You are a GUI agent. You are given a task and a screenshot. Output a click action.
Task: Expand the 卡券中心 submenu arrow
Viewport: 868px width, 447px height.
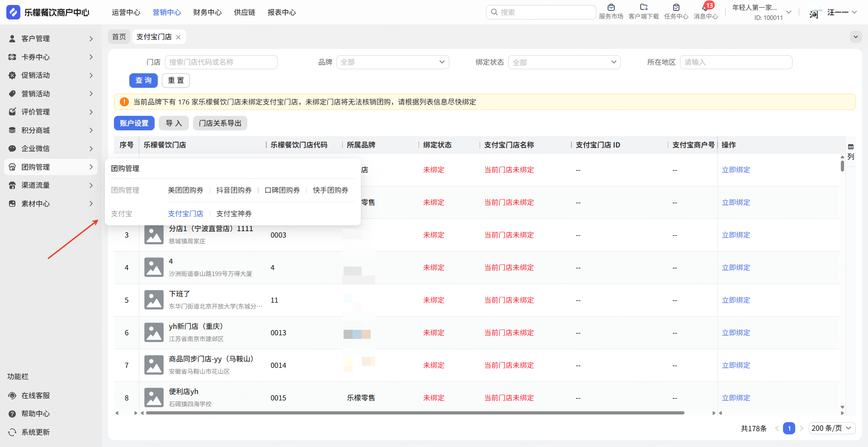click(91, 57)
